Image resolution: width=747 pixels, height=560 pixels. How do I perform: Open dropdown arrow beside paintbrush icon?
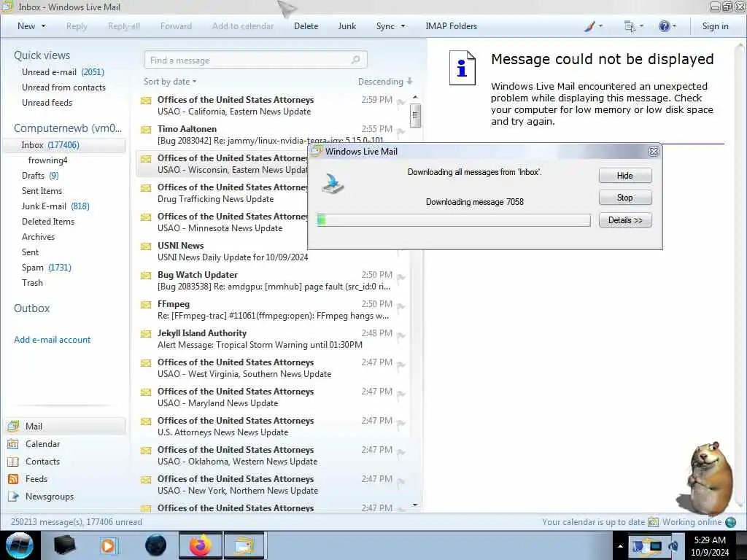tap(601, 26)
